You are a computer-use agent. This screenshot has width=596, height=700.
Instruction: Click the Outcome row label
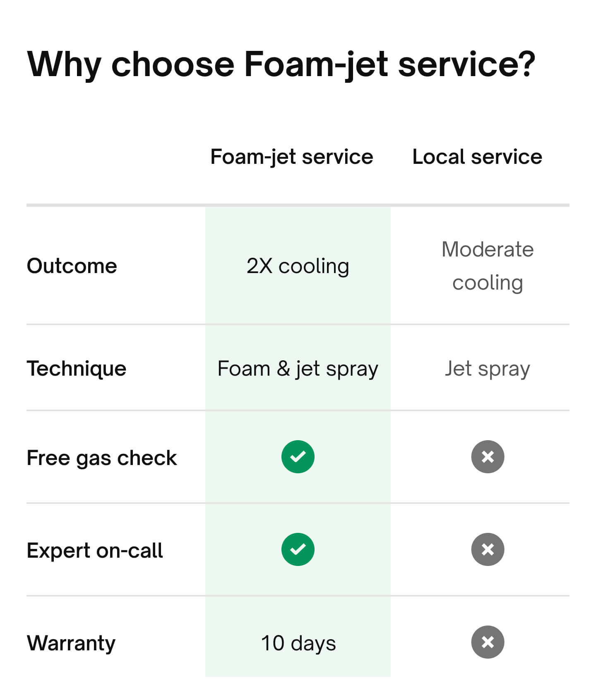(72, 266)
